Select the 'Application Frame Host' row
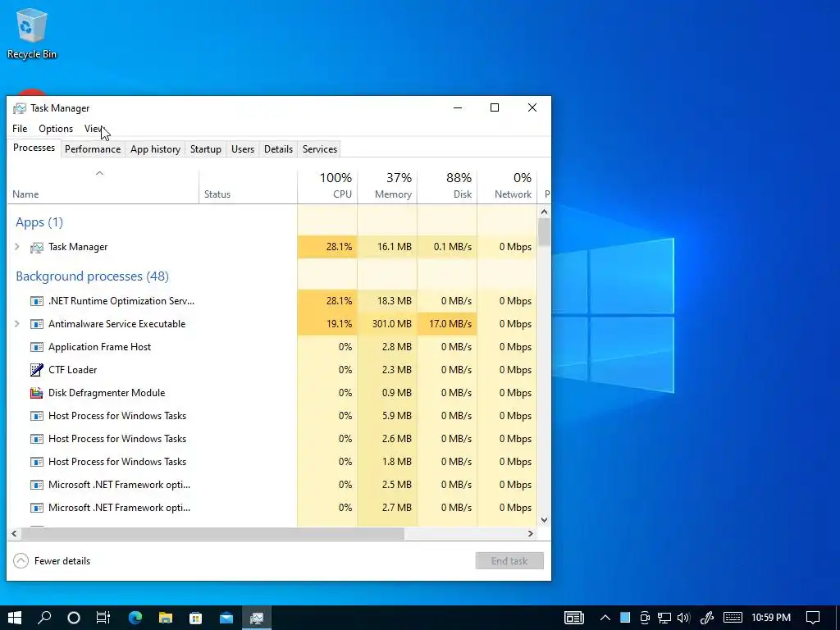This screenshot has height=630, width=840. coord(272,347)
